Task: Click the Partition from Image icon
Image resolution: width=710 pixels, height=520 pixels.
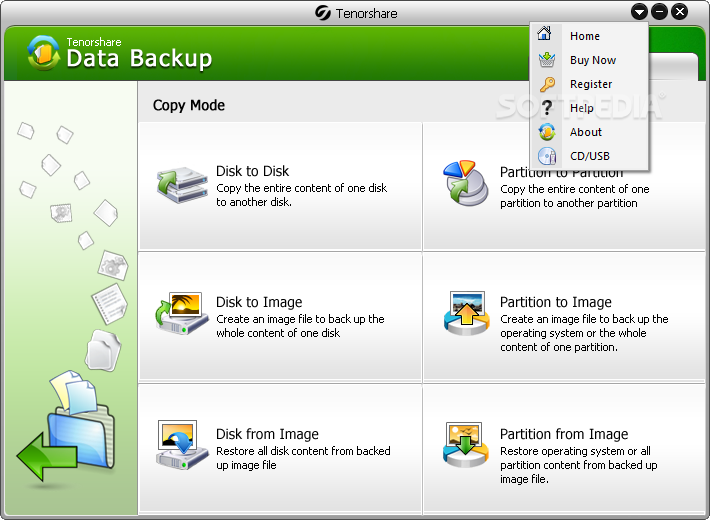Action: point(466,444)
